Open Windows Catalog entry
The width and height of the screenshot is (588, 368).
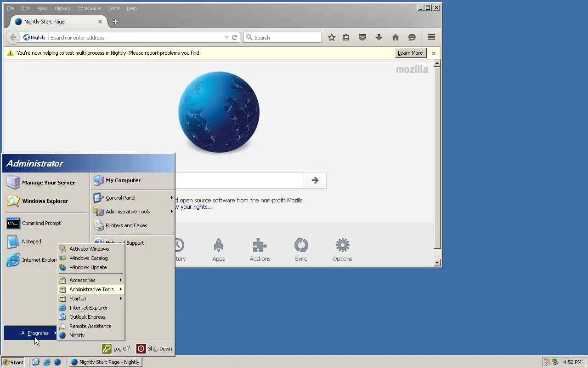(90, 258)
